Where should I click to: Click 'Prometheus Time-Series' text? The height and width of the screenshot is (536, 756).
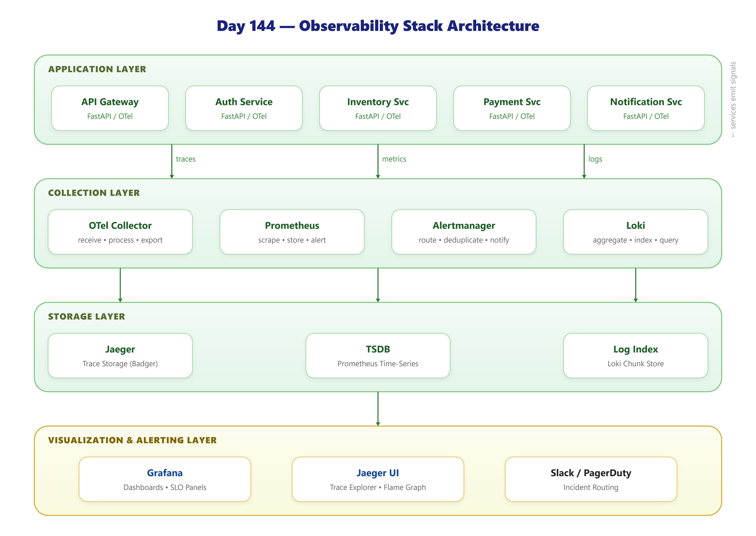click(378, 364)
